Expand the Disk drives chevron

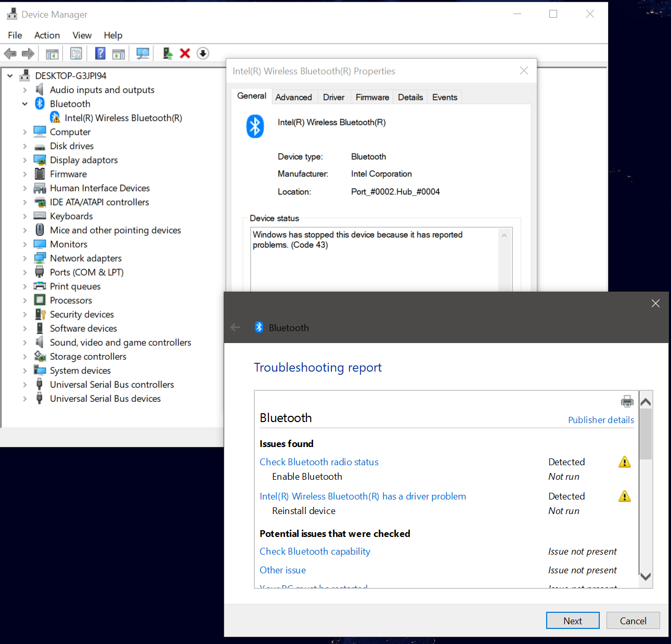coord(24,146)
